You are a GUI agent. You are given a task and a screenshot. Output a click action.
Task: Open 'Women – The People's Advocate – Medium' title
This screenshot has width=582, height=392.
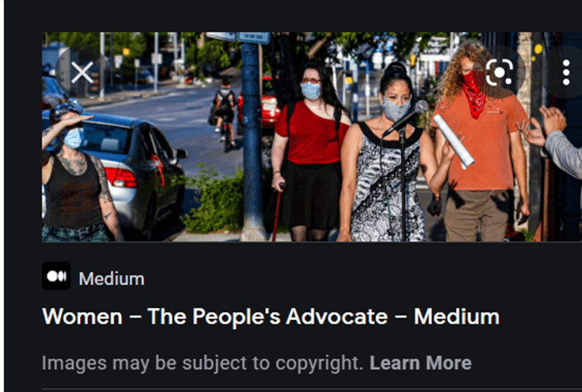point(271,316)
